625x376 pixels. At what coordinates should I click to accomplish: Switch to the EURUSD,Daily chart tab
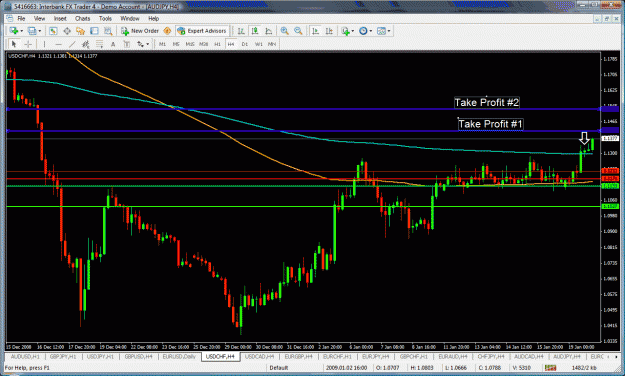179,356
